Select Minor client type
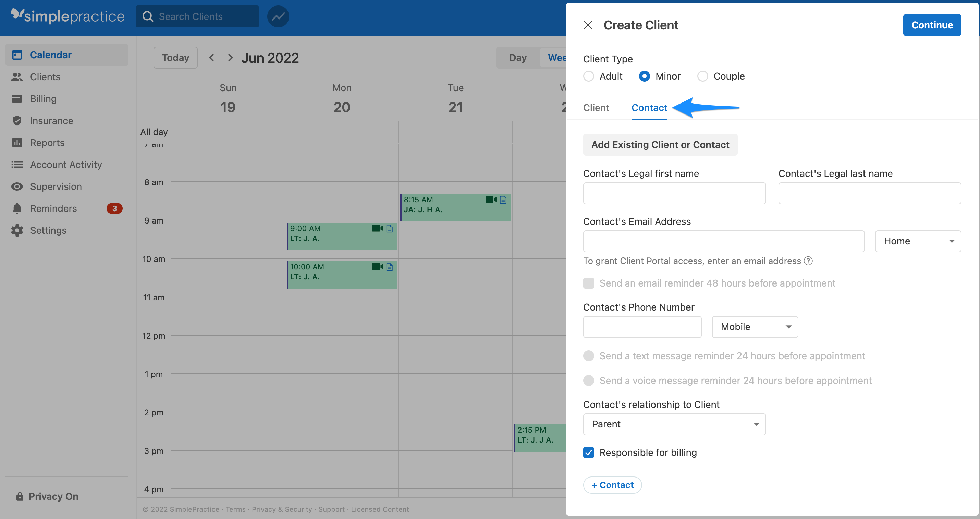 [644, 76]
